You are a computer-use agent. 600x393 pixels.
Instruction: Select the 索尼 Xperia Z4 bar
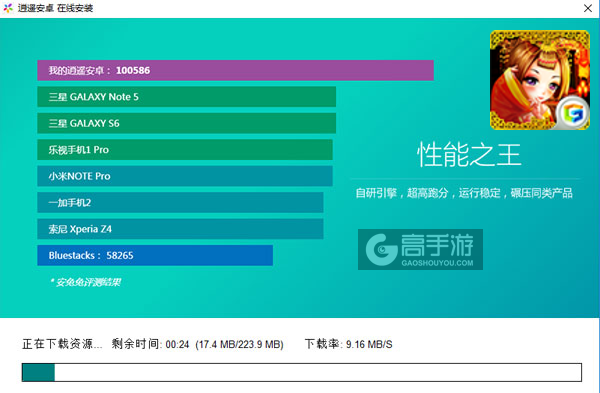180,229
